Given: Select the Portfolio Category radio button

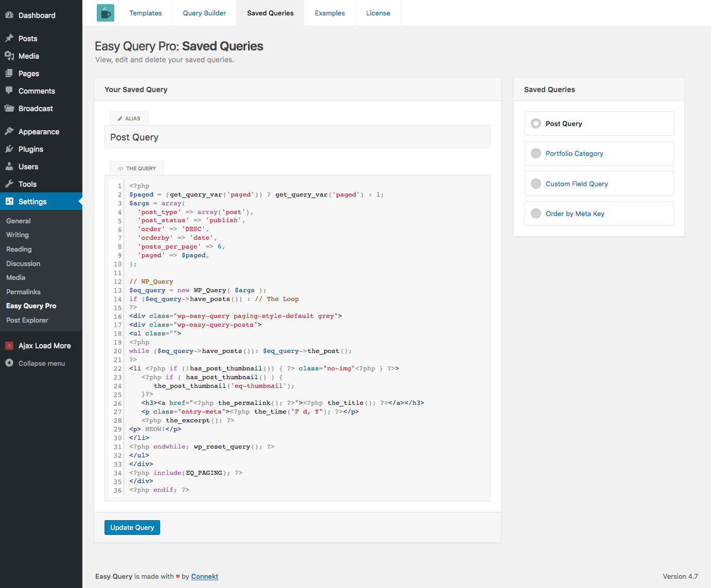Looking at the screenshot, I should coord(536,153).
